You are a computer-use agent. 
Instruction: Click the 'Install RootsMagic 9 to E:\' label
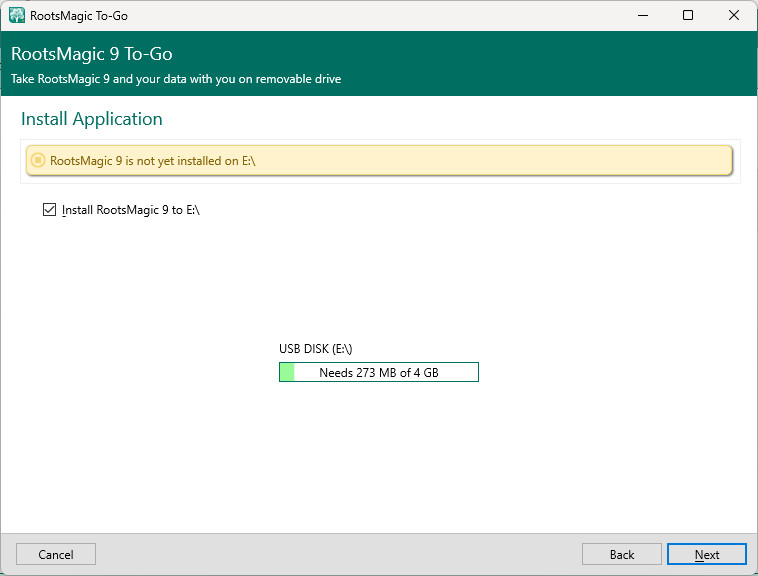(131, 210)
